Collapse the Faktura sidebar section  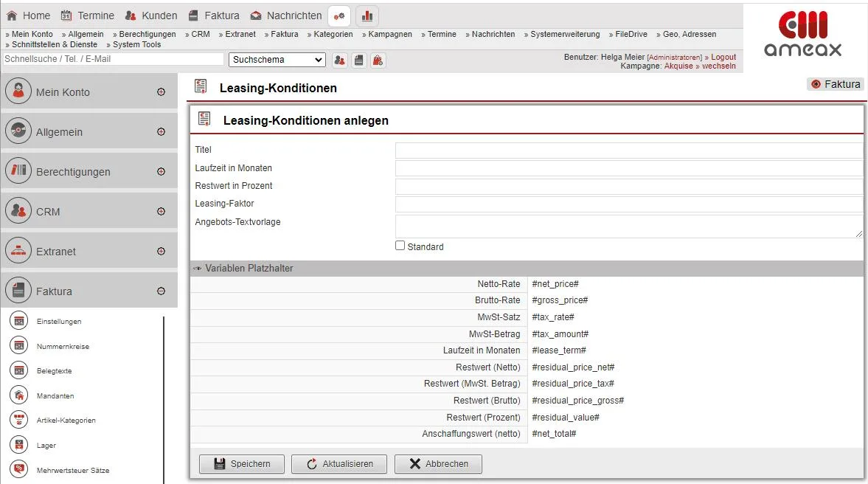161,291
